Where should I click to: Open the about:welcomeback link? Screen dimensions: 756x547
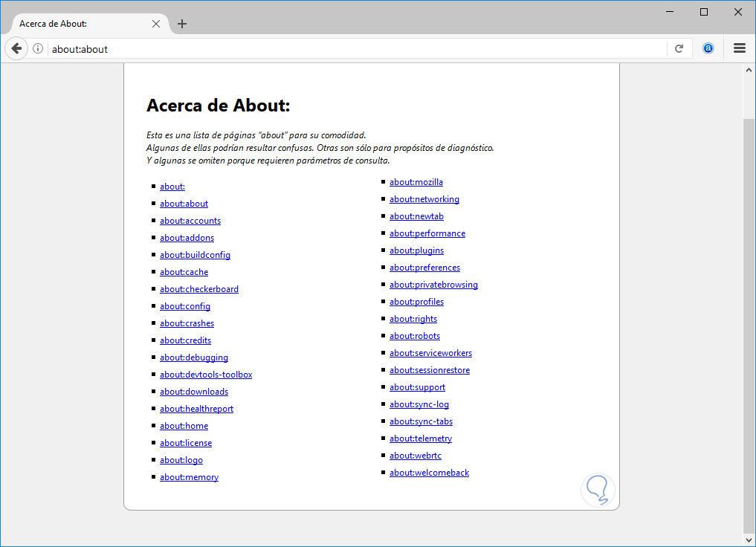point(429,473)
